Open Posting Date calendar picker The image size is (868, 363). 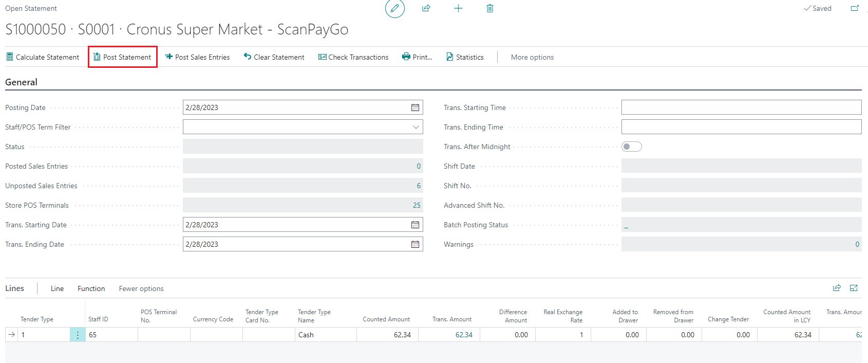click(415, 107)
